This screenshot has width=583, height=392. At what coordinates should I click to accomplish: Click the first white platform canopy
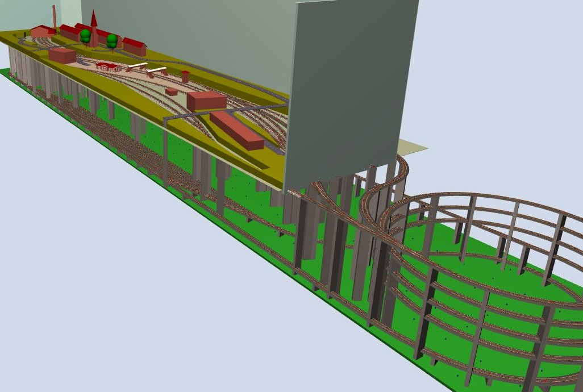click(137, 66)
